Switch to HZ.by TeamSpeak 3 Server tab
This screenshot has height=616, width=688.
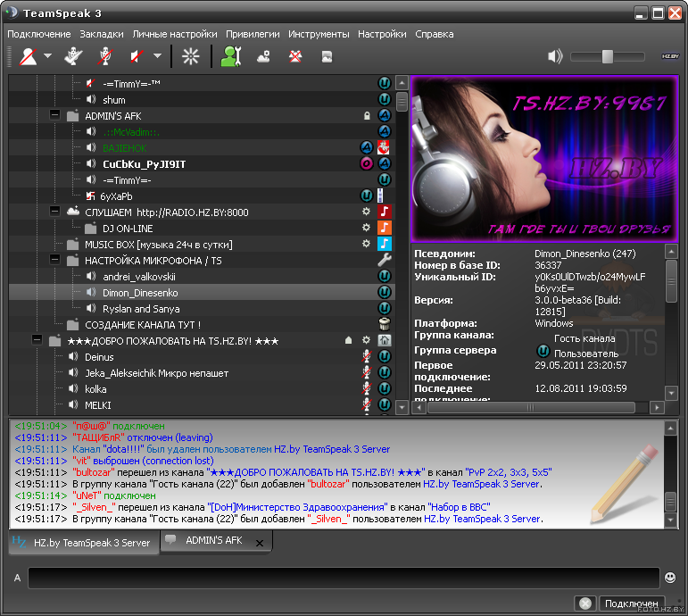83,543
